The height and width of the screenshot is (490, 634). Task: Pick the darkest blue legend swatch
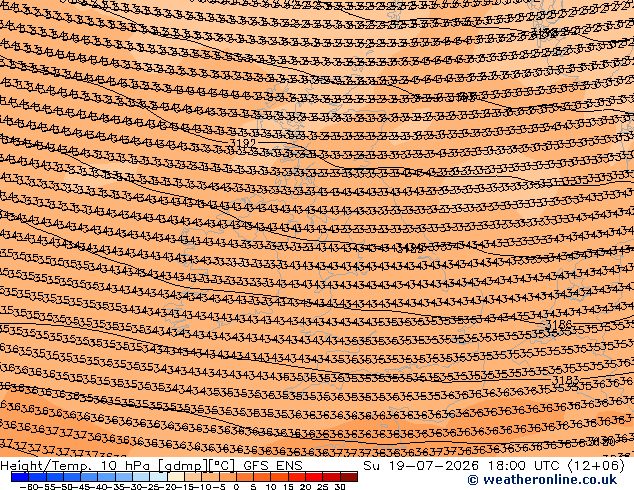tap(20, 477)
